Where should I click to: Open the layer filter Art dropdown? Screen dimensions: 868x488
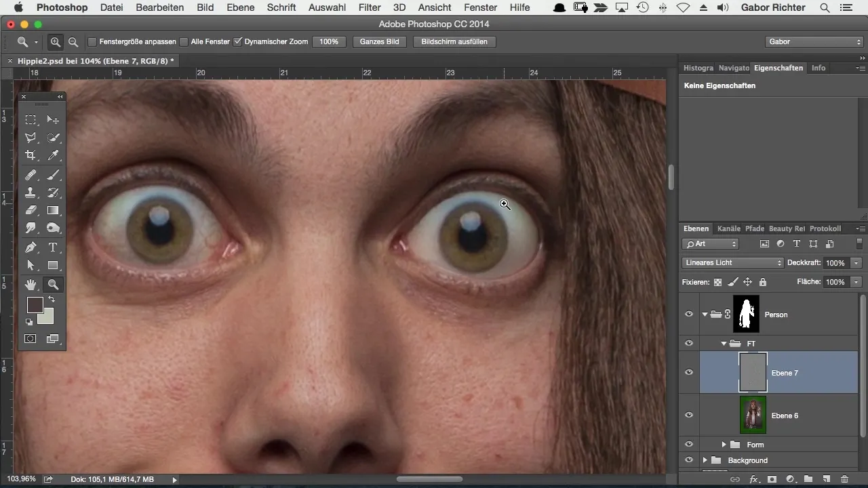710,244
